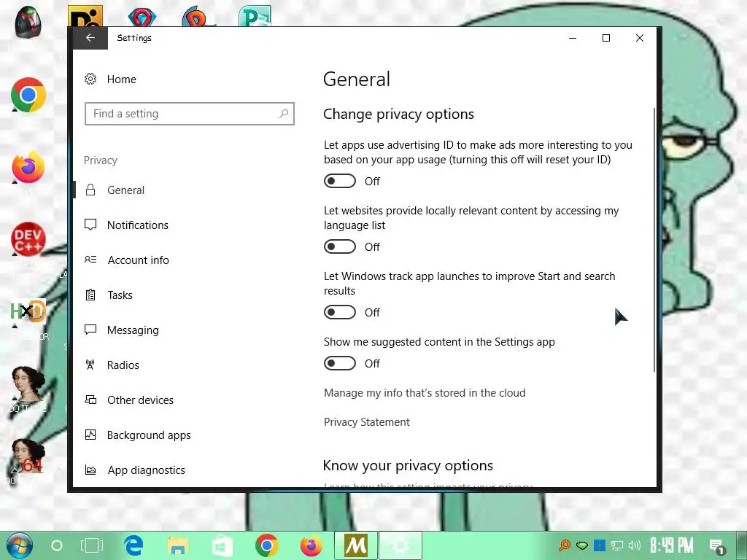Click the Know your privacy options heading

point(408,465)
